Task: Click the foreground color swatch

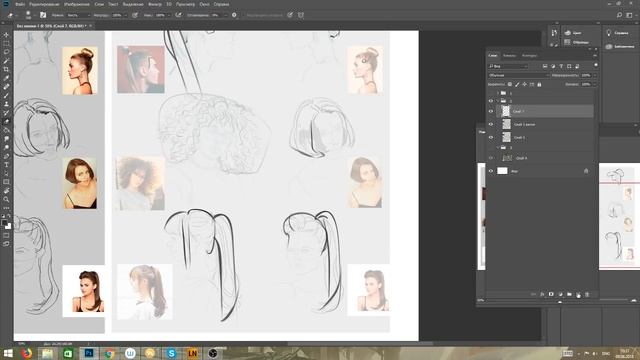Action: (x=4, y=223)
